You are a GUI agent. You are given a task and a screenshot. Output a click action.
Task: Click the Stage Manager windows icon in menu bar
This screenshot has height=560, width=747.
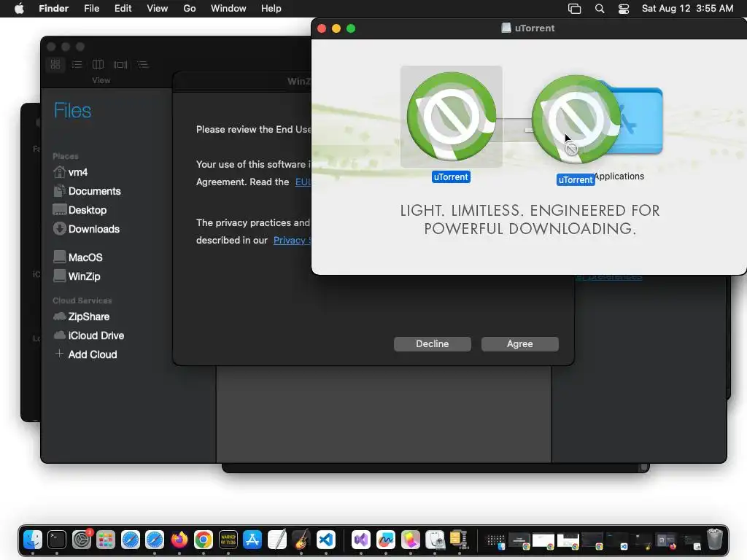(575, 9)
